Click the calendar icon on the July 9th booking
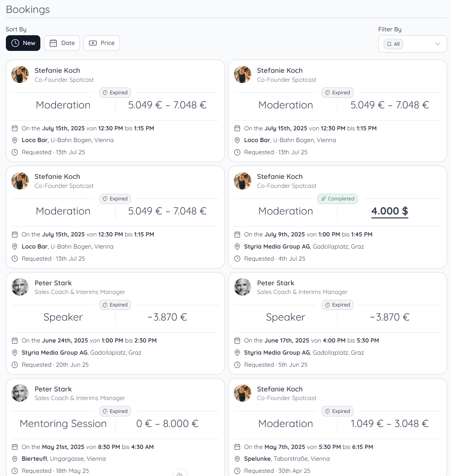Screen dimensions: 451x476 pos(237,234)
